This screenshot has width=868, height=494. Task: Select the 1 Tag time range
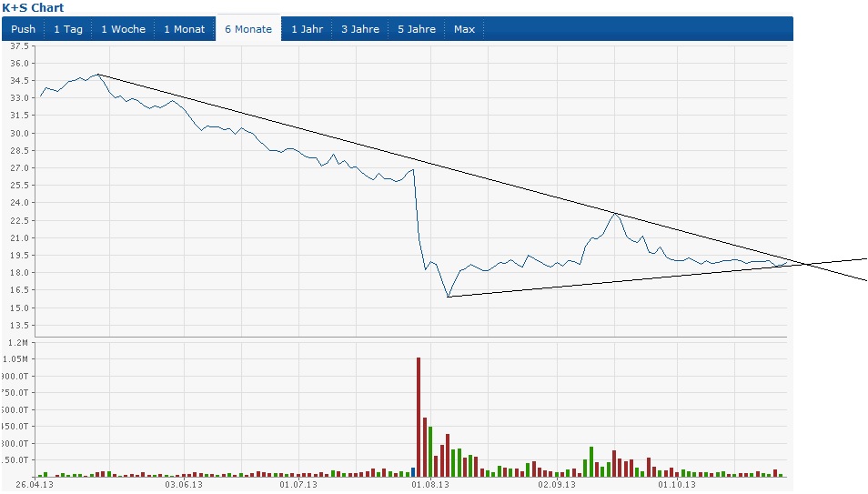tap(68, 29)
